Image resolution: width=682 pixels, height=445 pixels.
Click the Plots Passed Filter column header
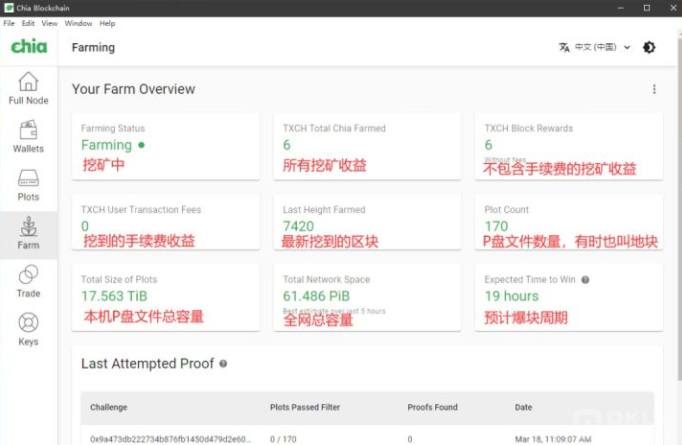tap(305, 408)
